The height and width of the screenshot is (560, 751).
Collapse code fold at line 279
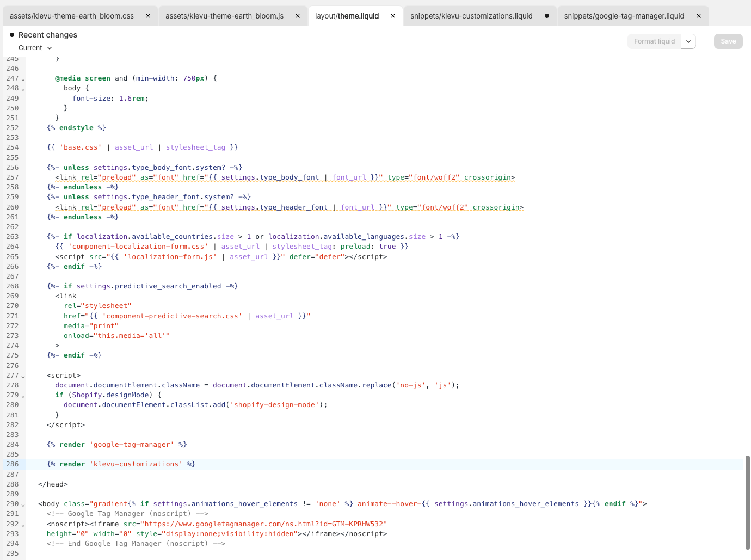23,396
